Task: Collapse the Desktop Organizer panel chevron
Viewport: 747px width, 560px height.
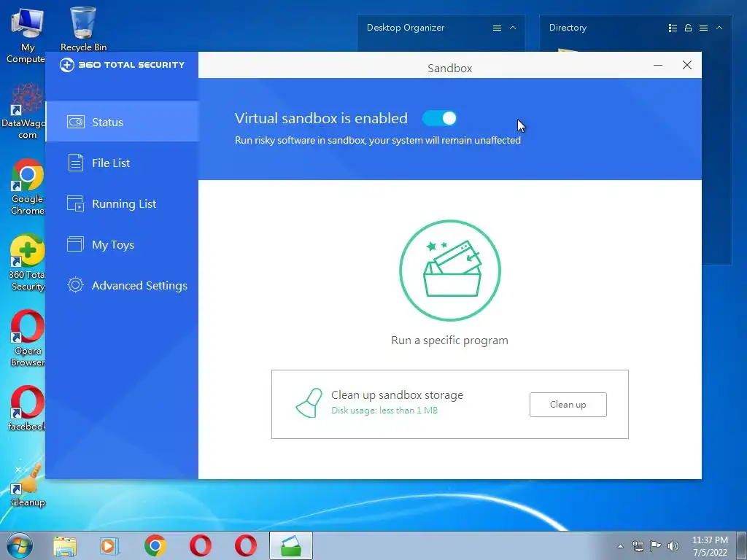Action: coord(513,28)
